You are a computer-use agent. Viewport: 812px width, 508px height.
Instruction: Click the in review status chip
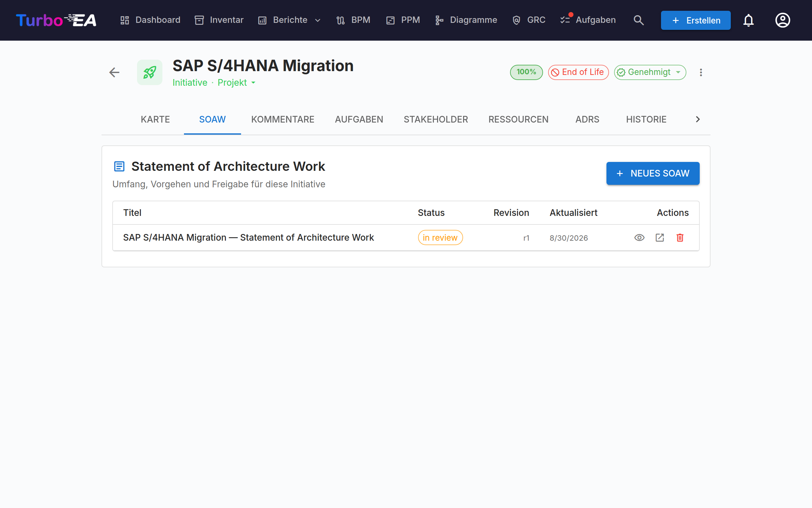tap(440, 237)
